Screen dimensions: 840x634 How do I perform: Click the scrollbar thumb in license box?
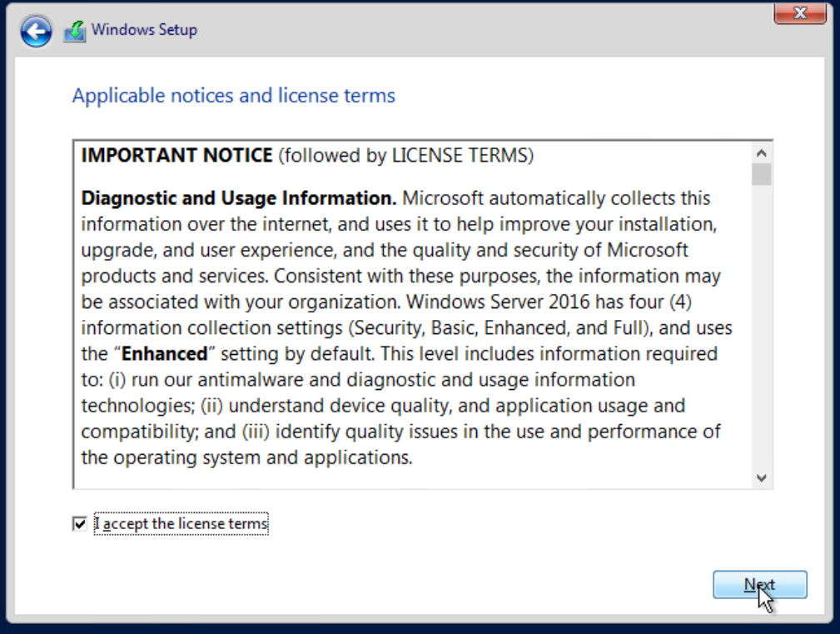point(761,173)
